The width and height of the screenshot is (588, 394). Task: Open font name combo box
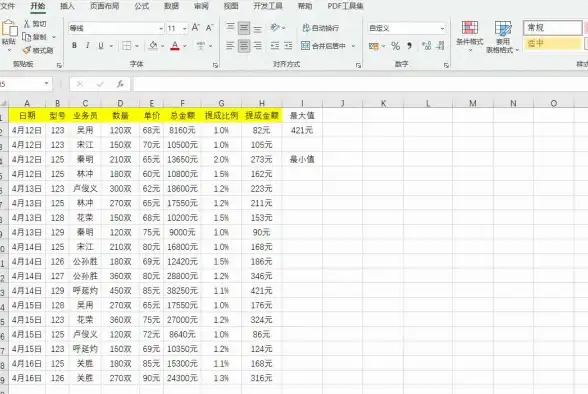[116, 28]
